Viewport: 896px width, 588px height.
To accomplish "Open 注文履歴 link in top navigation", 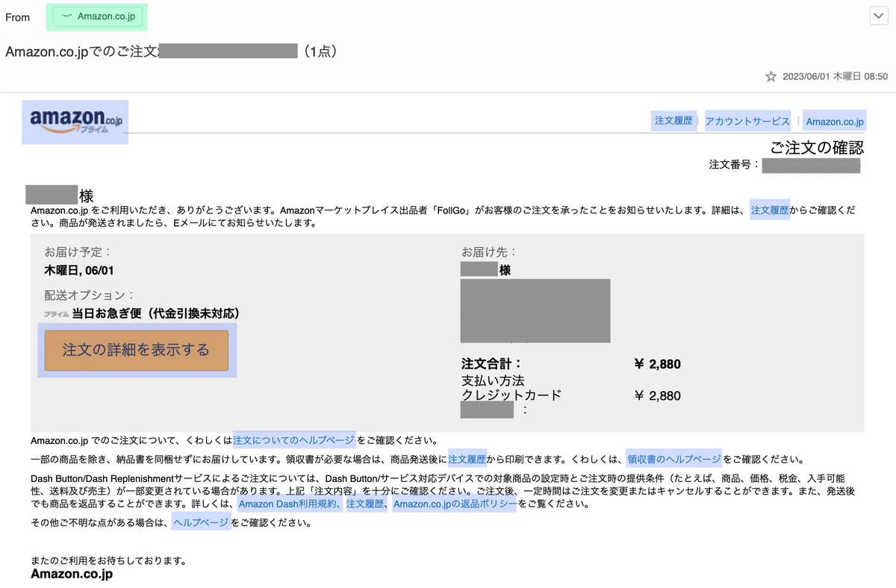I will 673,121.
